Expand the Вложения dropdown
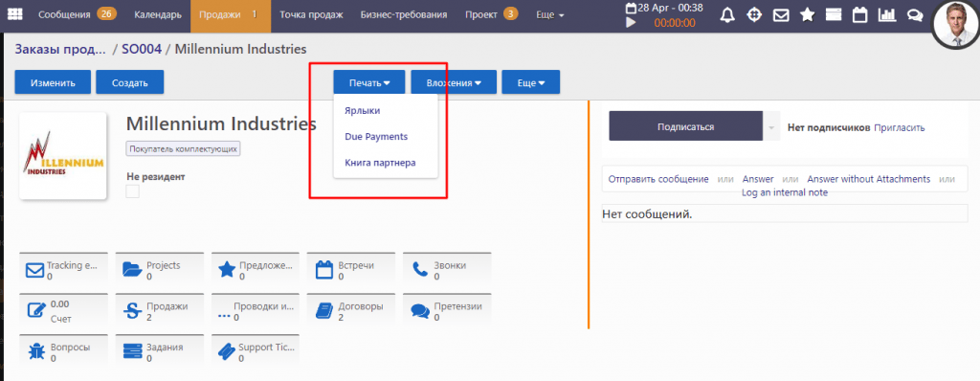 454,82
